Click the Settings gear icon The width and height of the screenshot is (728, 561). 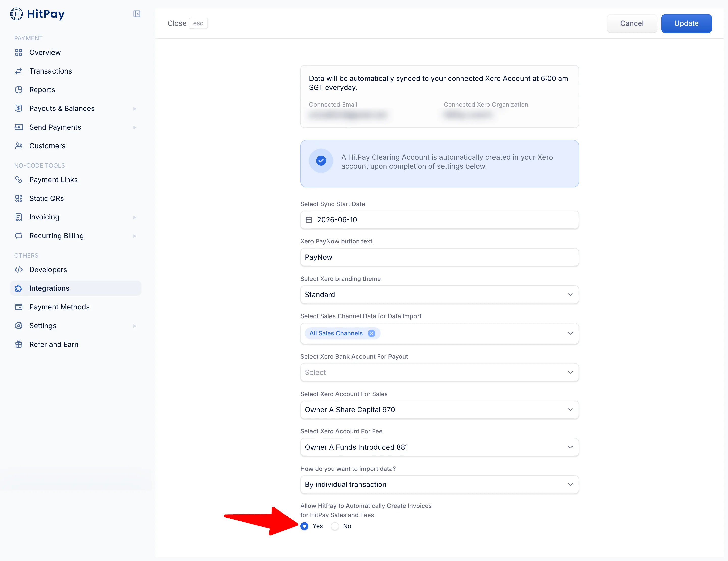(x=19, y=326)
